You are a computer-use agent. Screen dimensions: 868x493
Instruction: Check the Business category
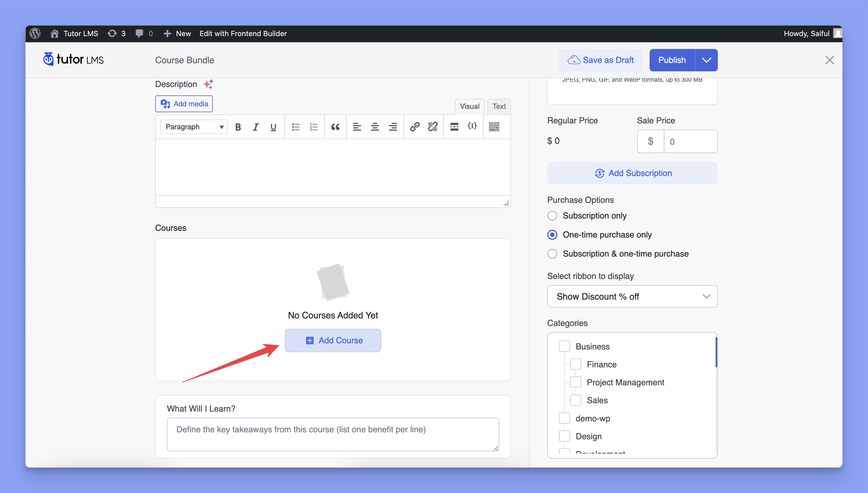pyautogui.click(x=565, y=346)
